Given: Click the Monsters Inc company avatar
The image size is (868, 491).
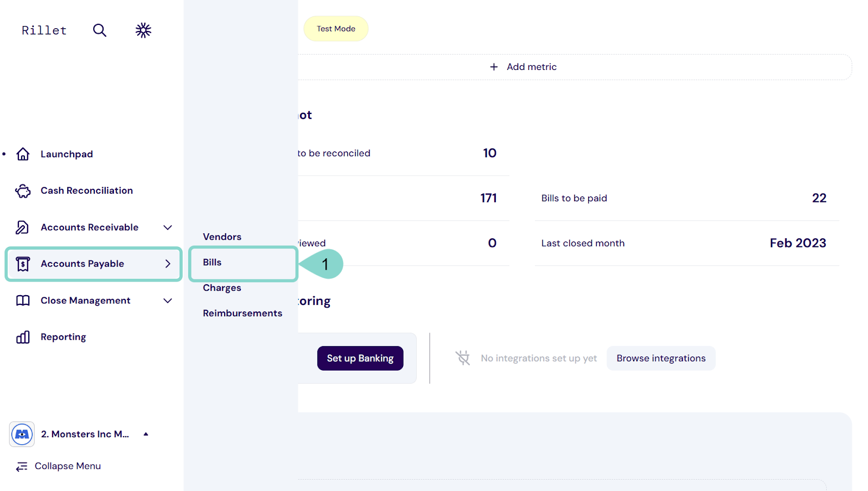Looking at the screenshot, I should (22, 434).
